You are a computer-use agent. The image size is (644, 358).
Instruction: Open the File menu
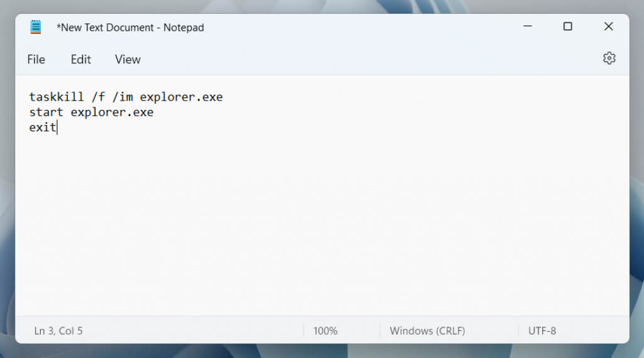click(x=36, y=60)
